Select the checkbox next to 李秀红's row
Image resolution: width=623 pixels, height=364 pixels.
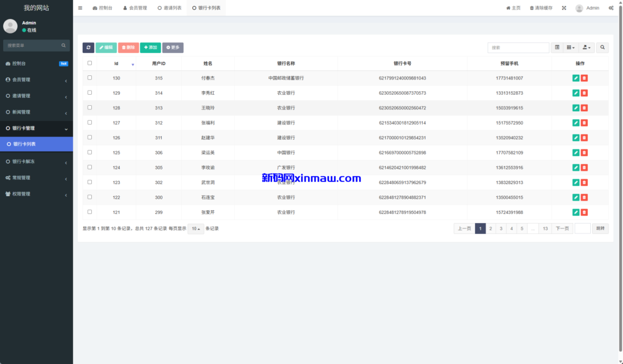pyautogui.click(x=89, y=93)
